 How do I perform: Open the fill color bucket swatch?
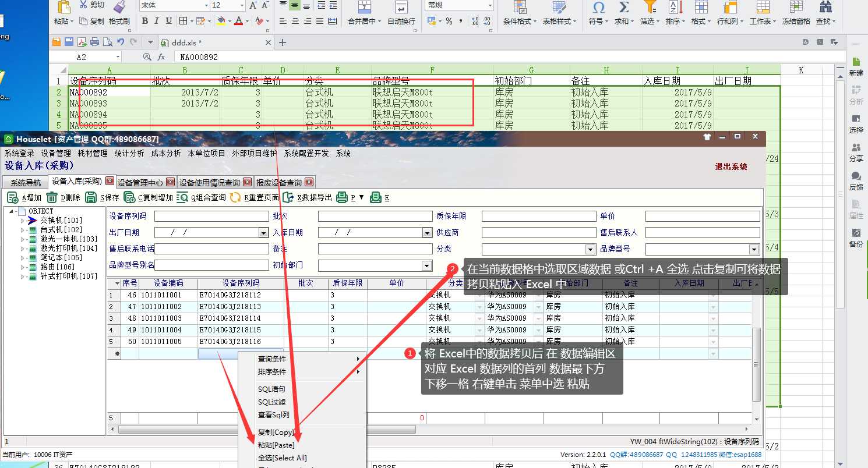point(221,21)
